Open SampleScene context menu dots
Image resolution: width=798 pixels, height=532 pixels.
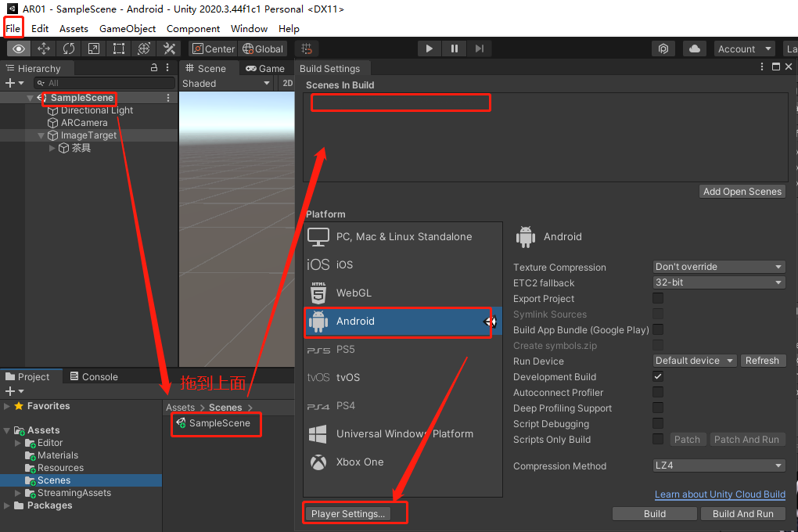tap(168, 98)
